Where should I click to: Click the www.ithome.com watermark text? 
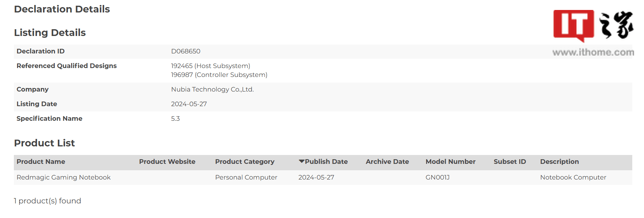593,52
